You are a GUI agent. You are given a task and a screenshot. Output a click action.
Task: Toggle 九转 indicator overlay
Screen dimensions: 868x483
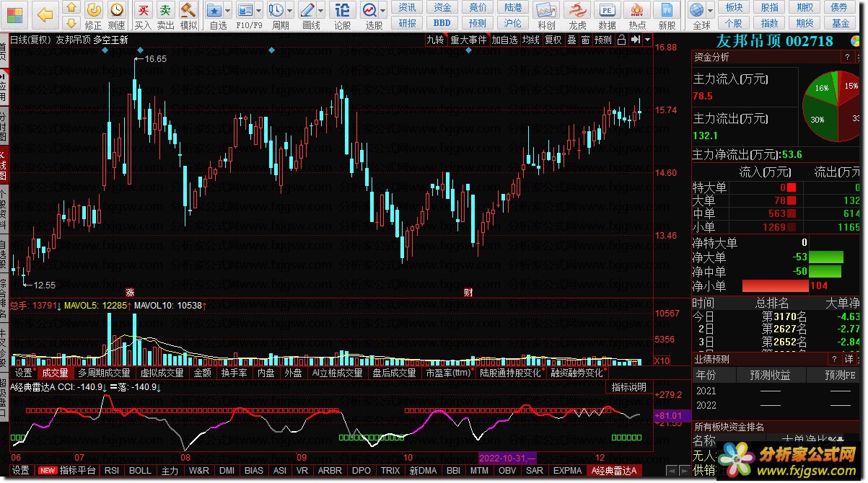coord(435,40)
